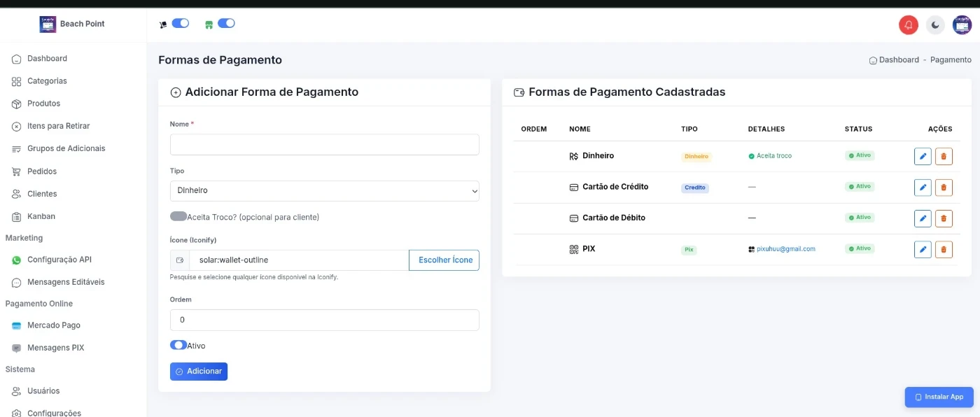The height and width of the screenshot is (417, 980).
Task: Click the Escolher Ícone button
Action: click(444, 260)
